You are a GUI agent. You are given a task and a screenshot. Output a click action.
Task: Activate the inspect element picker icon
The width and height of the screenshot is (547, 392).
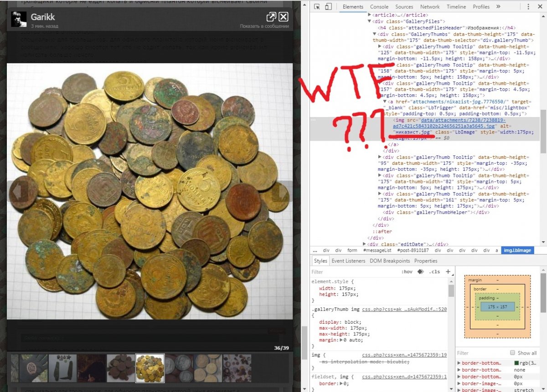coord(317,7)
